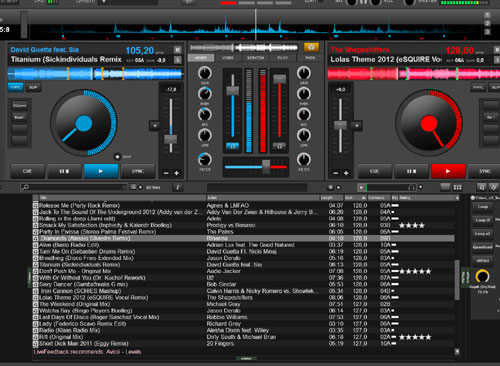This screenshot has height=366, width=500.
Task: Click right deck pitch minus button
Action: 336,173
